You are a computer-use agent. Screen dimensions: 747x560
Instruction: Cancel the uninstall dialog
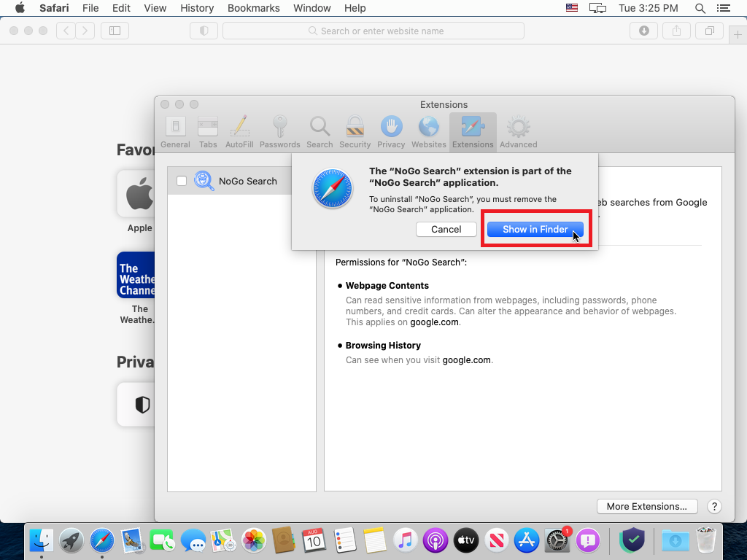(446, 229)
